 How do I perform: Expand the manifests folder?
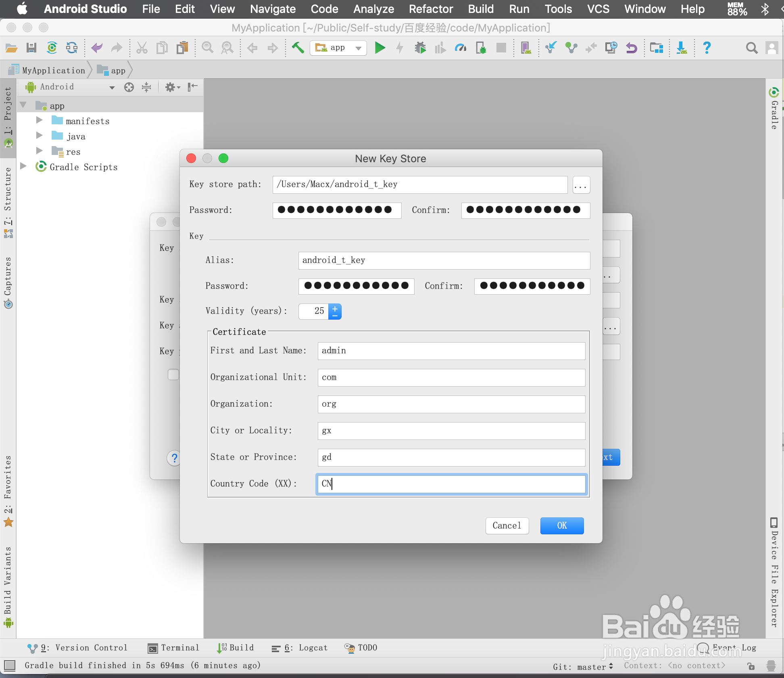[x=40, y=120]
